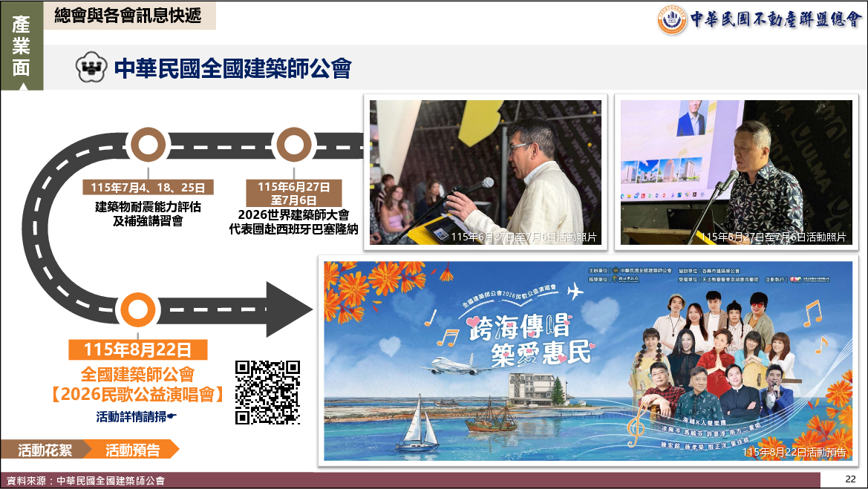Image resolution: width=868 pixels, height=489 pixels.
Task: Click the 總會與各會訊息快遞 header label
Action: click(128, 16)
